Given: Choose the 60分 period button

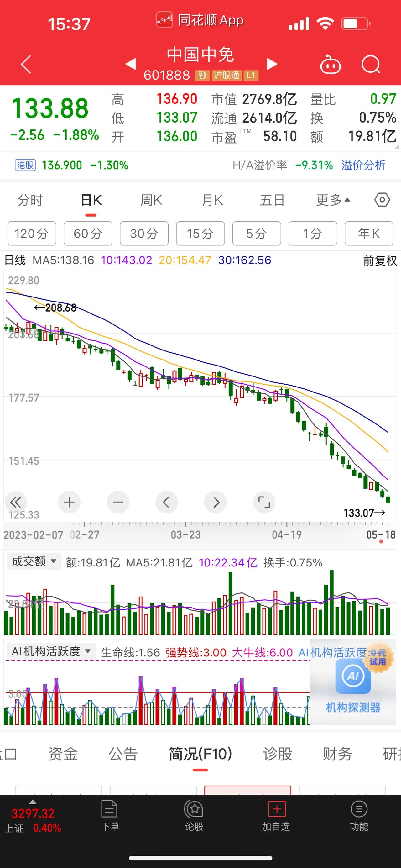Looking at the screenshot, I should (88, 234).
